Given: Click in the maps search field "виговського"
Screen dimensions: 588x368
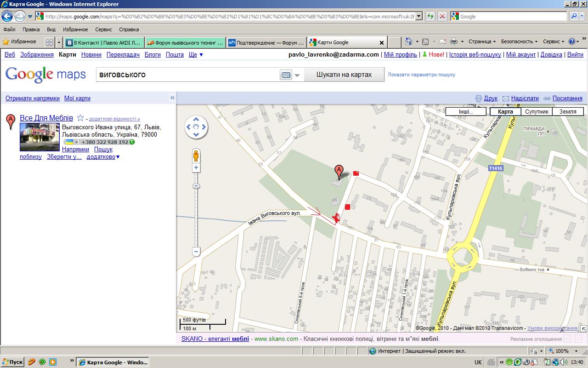Looking at the screenshot, I should click(187, 75).
